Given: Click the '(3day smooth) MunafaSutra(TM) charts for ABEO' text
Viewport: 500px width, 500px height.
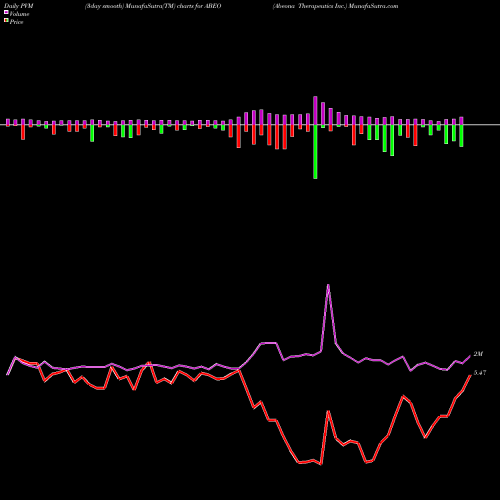Looking at the screenshot, I should 153,6.
